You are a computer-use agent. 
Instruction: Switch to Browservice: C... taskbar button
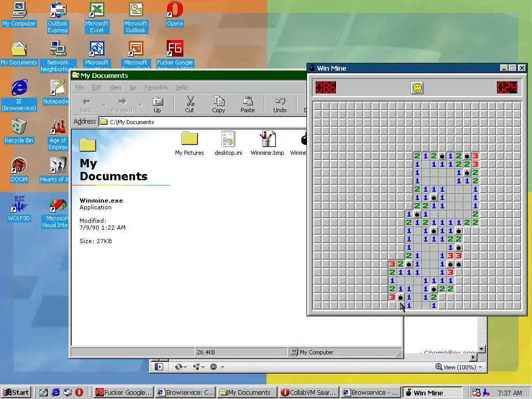(x=185, y=393)
